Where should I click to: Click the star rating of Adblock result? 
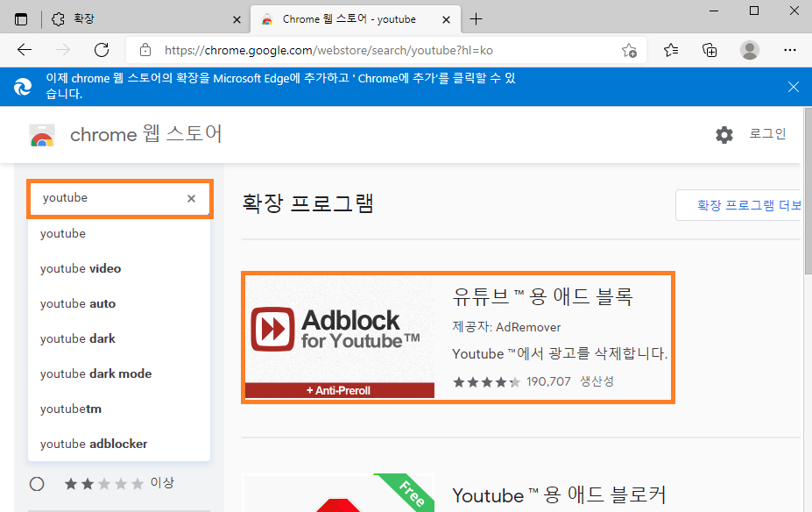486,382
